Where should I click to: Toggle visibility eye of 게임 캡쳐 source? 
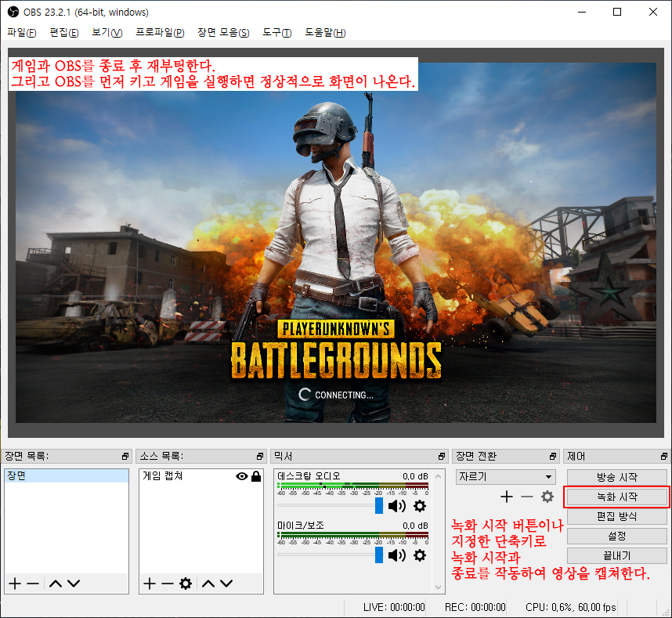242,476
